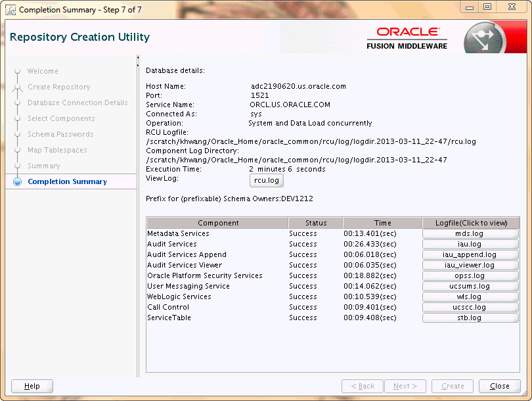This screenshot has height=401, width=532.
Task: Click the disabled Create button
Action: tap(453, 386)
